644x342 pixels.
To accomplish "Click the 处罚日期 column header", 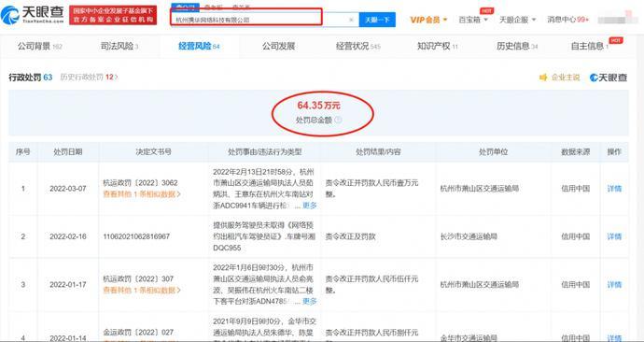I will click(68, 152).
